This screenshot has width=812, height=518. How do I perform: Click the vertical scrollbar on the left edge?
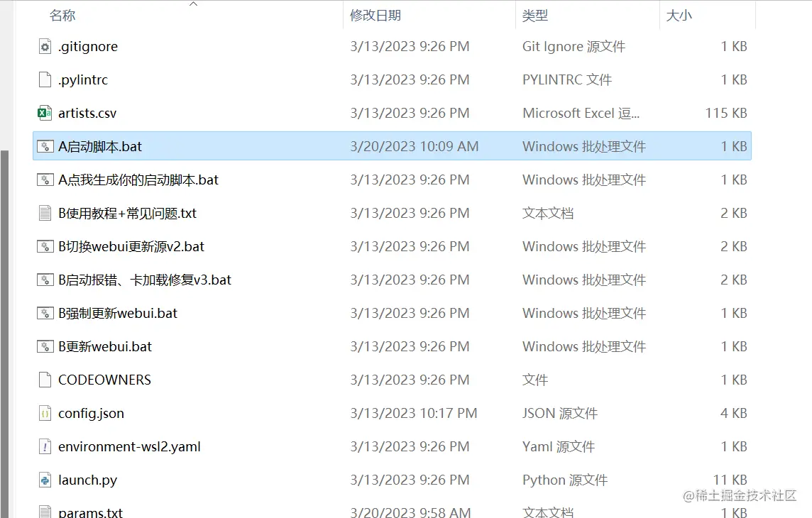4,334
